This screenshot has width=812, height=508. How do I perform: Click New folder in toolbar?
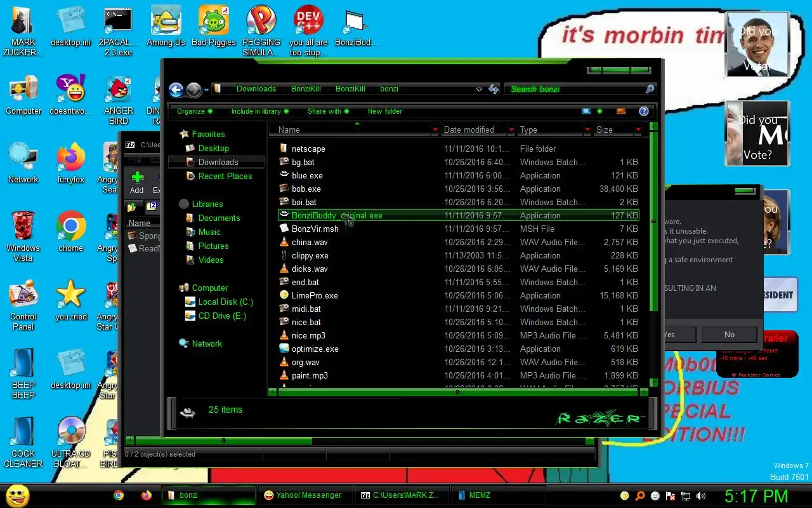(384, 111)
